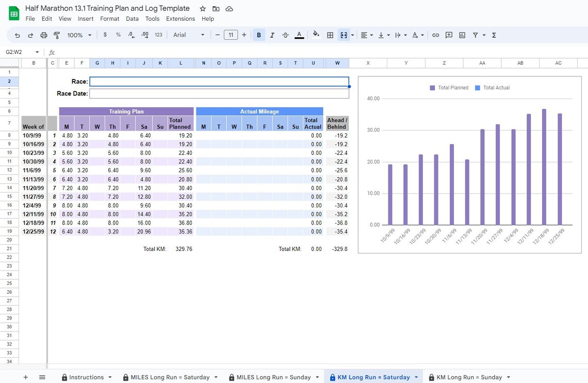Toggle bold formatting off

click(258, 35)
